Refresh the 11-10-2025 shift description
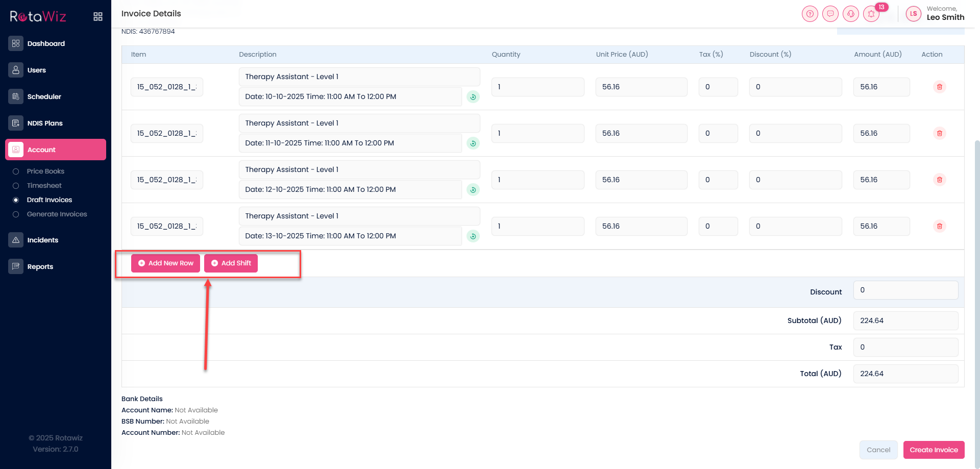 point(473,143)
